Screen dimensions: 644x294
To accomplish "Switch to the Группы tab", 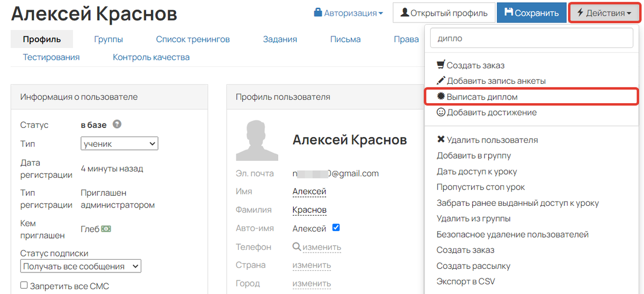I will point(108,39).
